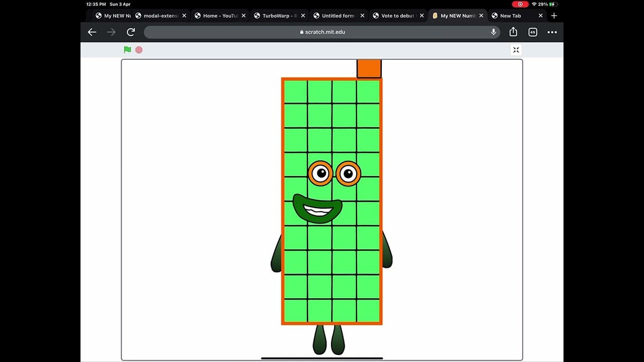
Task: Focus the scratch.mit.edu address bar
Action: pos(322,32)
